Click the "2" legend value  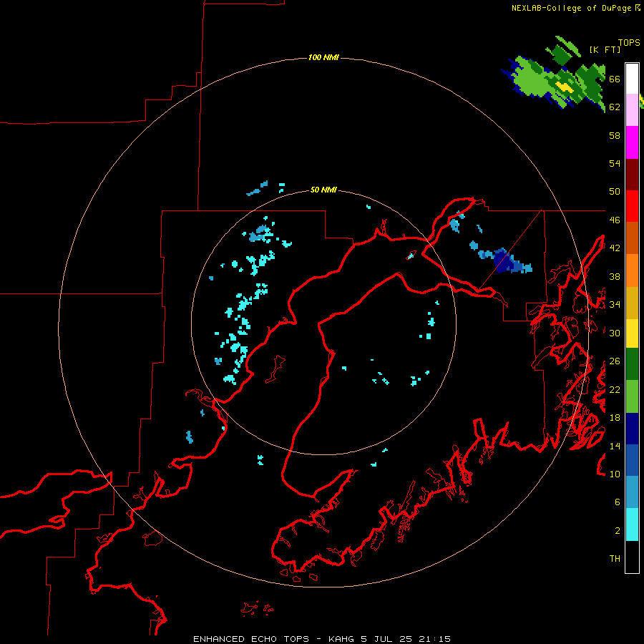pyautogui.click(x=618, y=530)
